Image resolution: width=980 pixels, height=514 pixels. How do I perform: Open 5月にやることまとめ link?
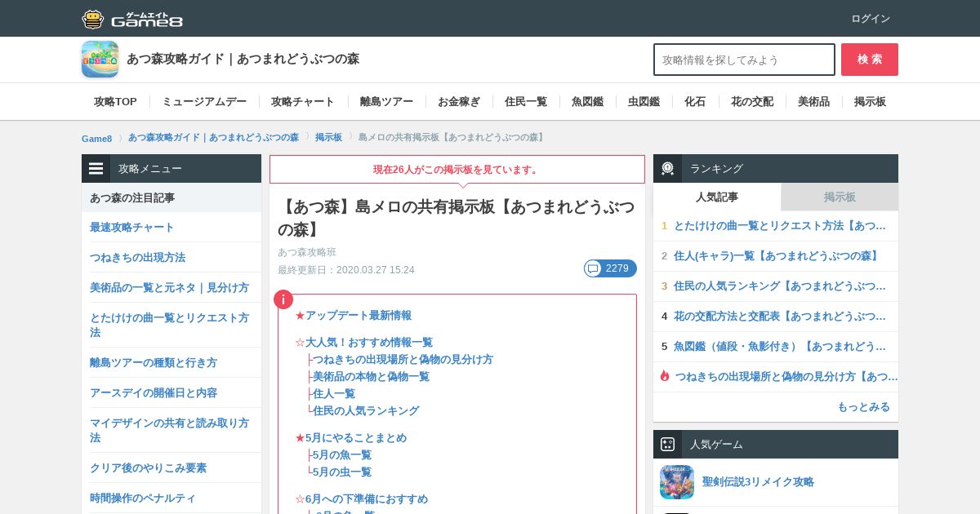coord(356,437)
